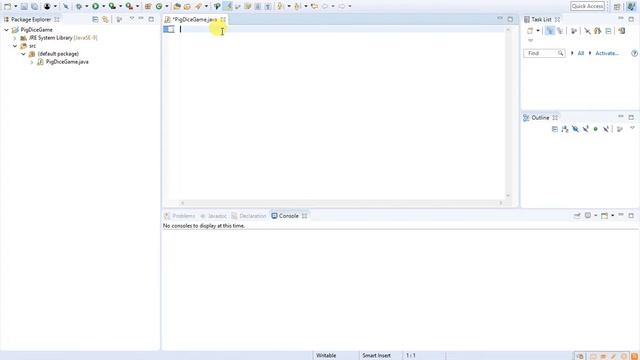Open the Run button dropdown arrow
The height and width of the screenshot is (360, 640).
tap(103, 6)
